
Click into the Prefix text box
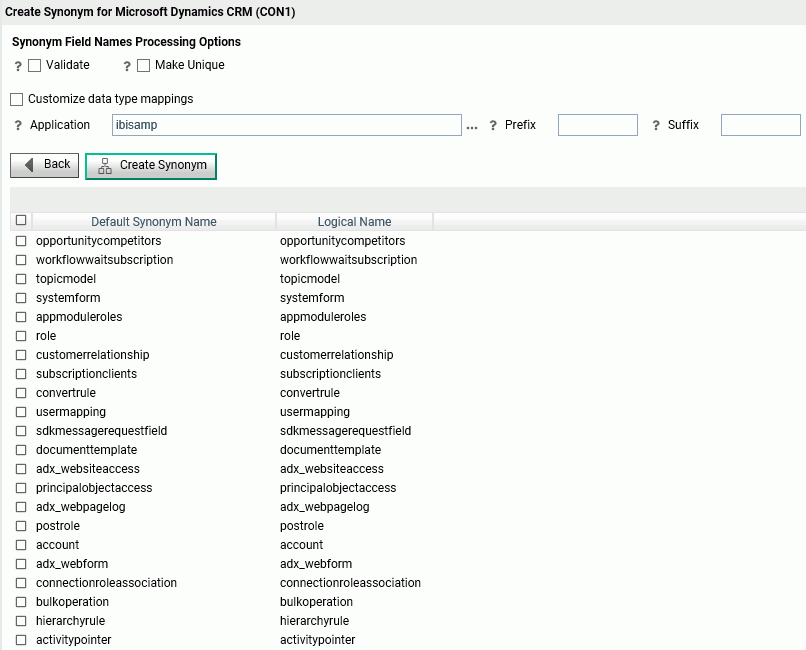[598, 125]
